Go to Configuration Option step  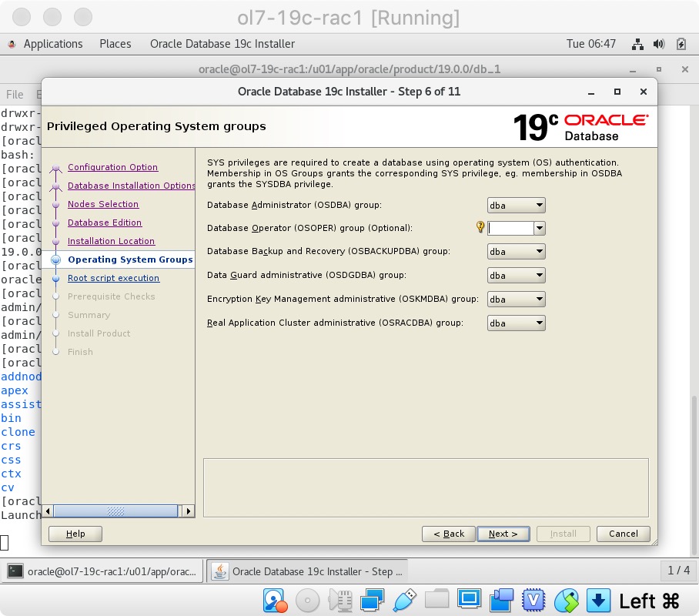click(113, 167)
